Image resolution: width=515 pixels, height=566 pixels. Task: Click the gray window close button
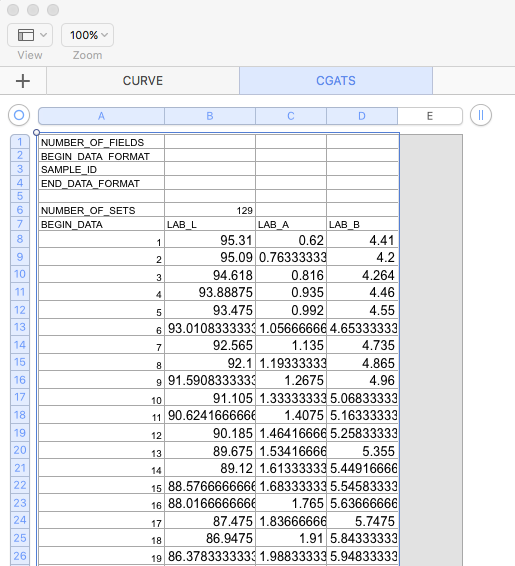(13, 10)
